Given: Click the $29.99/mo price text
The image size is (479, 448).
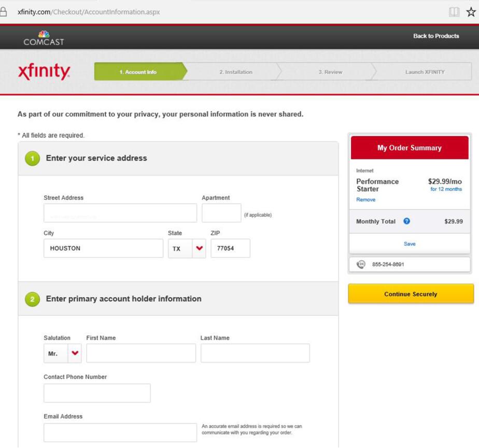Looking at the screenshot, I should (445, 182).
